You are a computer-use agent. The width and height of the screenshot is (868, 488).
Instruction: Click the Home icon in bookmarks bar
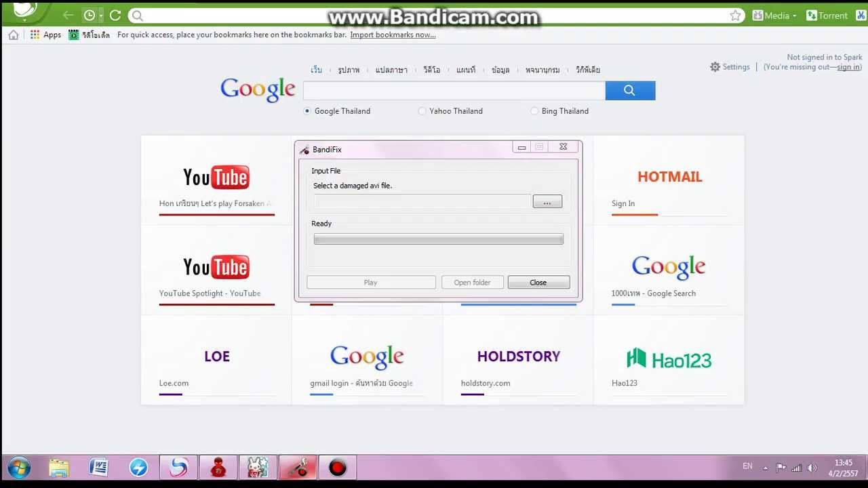coord(14,35)
